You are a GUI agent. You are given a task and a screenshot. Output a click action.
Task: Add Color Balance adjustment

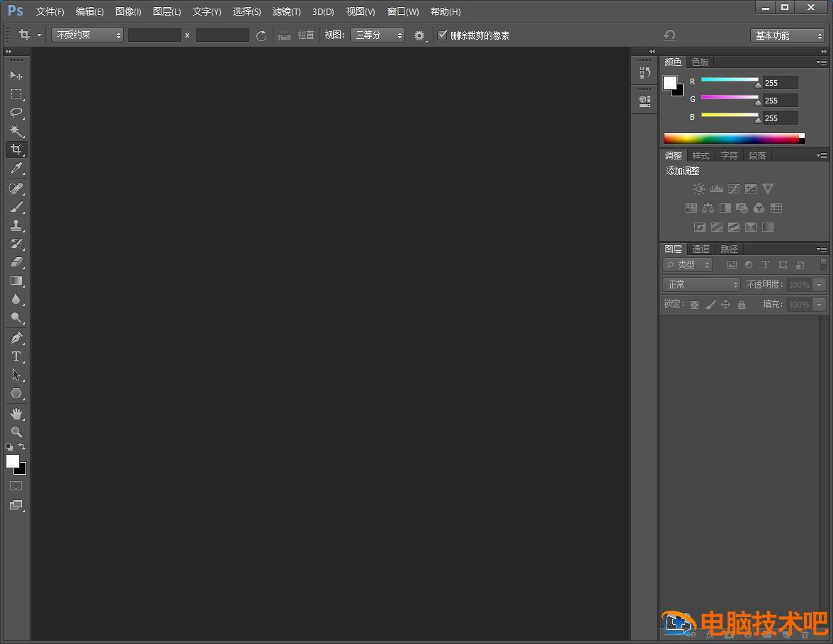[x=708, y=208]
